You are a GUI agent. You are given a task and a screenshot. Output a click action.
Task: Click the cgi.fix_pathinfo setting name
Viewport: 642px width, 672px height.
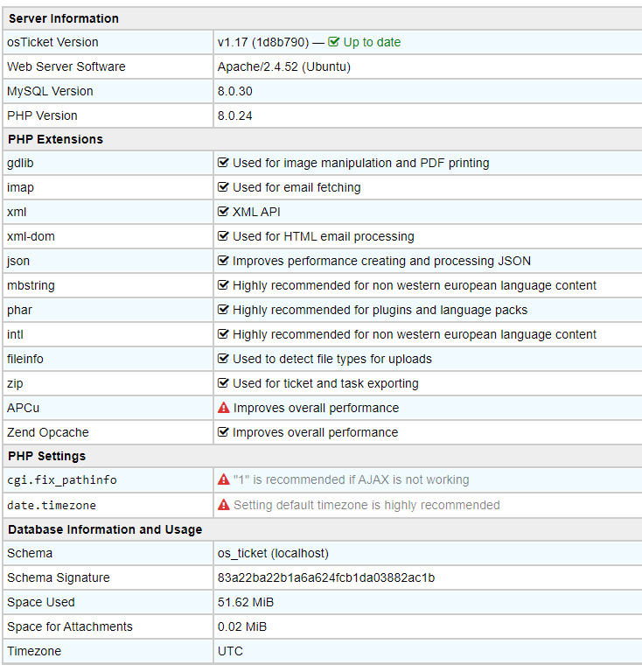[62, 480]
